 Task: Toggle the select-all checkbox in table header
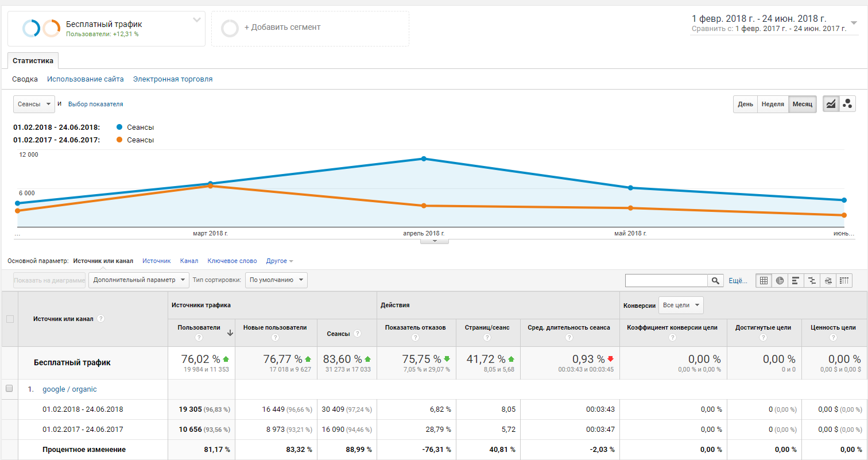pyautogui.click(x=10, y=319)
